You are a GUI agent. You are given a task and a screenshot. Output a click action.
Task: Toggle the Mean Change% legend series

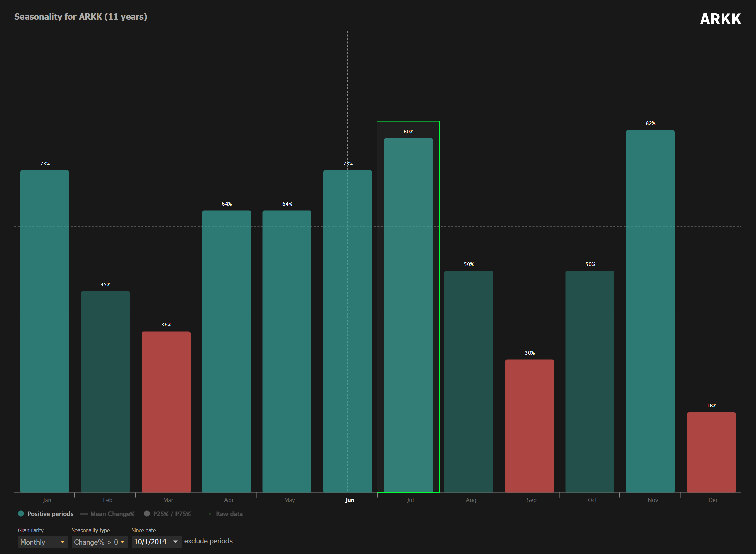coord(107,514)
